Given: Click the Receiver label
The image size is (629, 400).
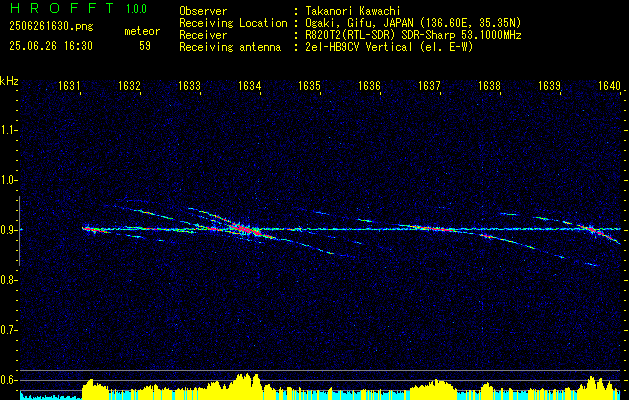Looking at the screenshot, I should point(203,35).
